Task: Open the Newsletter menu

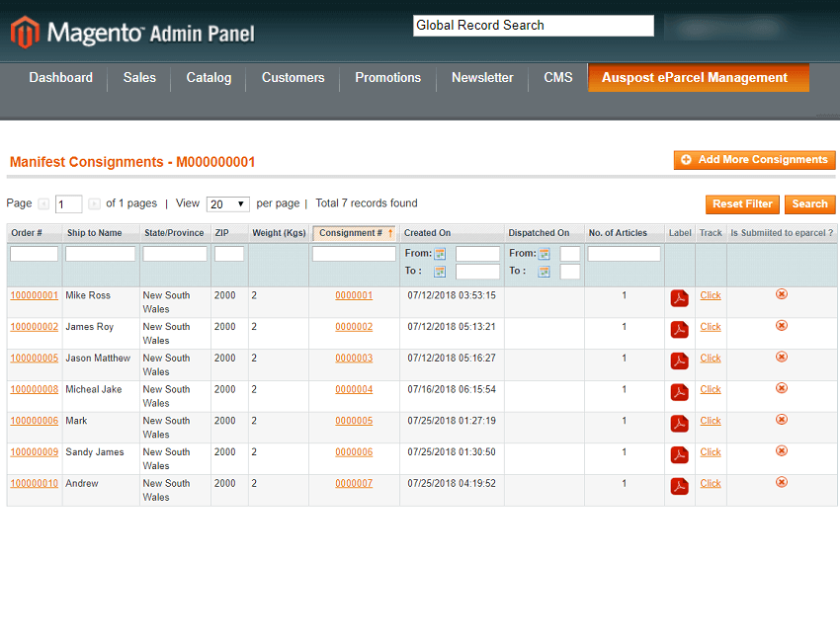Action: pyautogui.click(x=482, y=78)
